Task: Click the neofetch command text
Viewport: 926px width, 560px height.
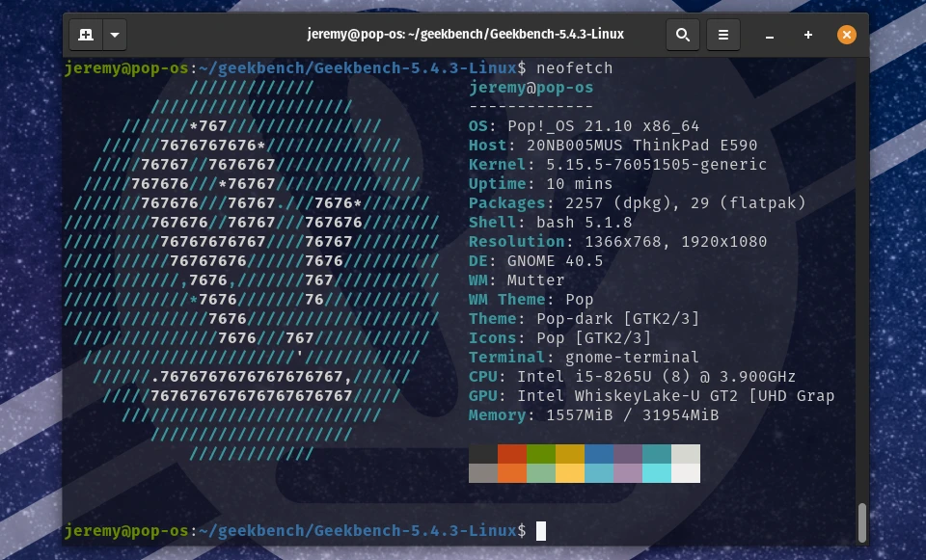Action: pos(575,67)
